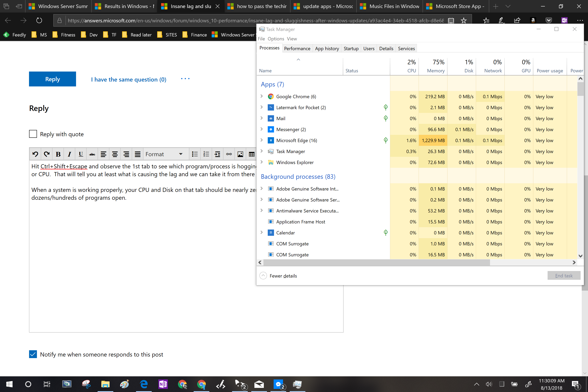
Task: Open the post's more options ellipsis
Action: coord(185,79)
